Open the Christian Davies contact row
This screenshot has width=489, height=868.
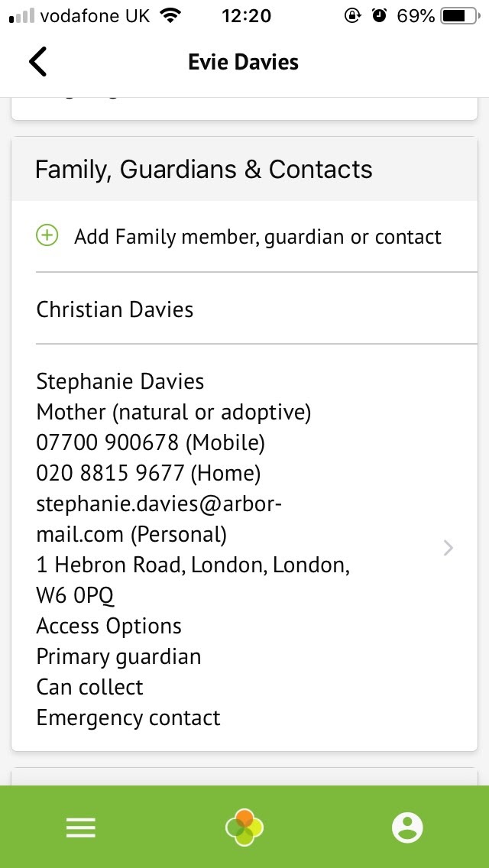coord(115,309)
